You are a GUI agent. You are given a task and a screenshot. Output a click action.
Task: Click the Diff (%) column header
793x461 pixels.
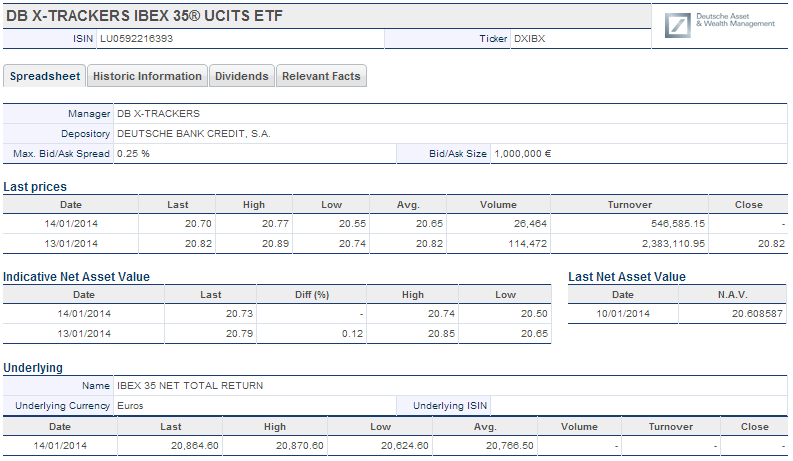312,295
